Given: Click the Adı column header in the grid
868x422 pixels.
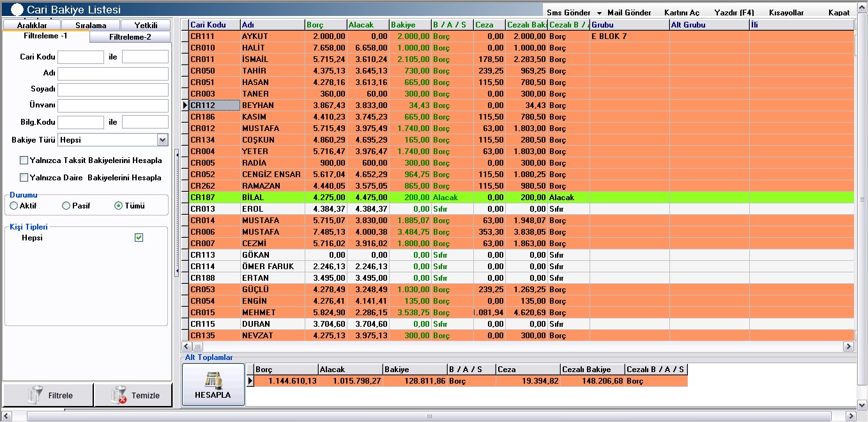Looking at the screenshot, I should pyautogui.click(x=273, y=25).
